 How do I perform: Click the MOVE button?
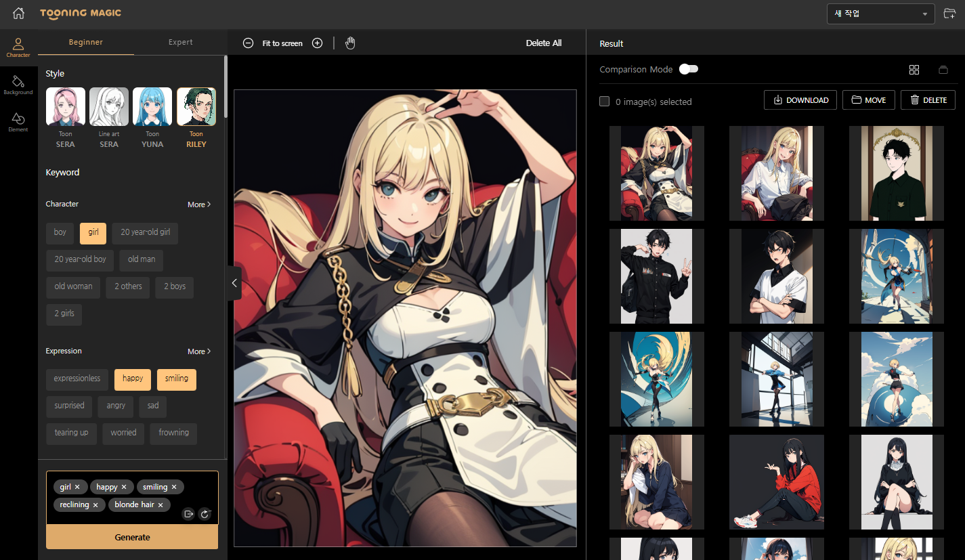coord(869,100)
